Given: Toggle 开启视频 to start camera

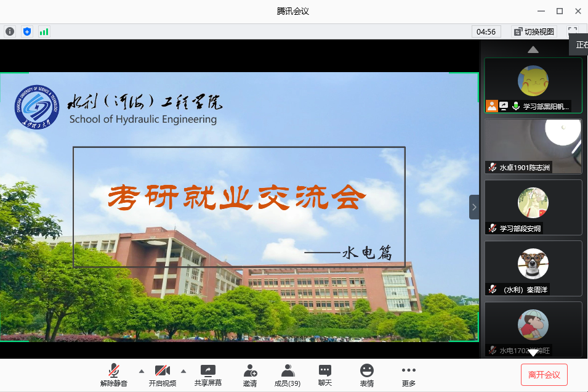Looking at the screenshot, I should click(x=162, y=375).
